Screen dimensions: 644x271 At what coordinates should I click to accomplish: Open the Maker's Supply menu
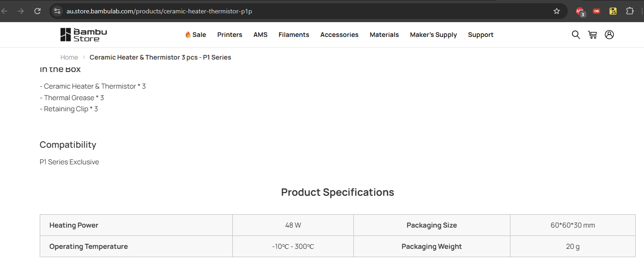click(x=433, y=35)
